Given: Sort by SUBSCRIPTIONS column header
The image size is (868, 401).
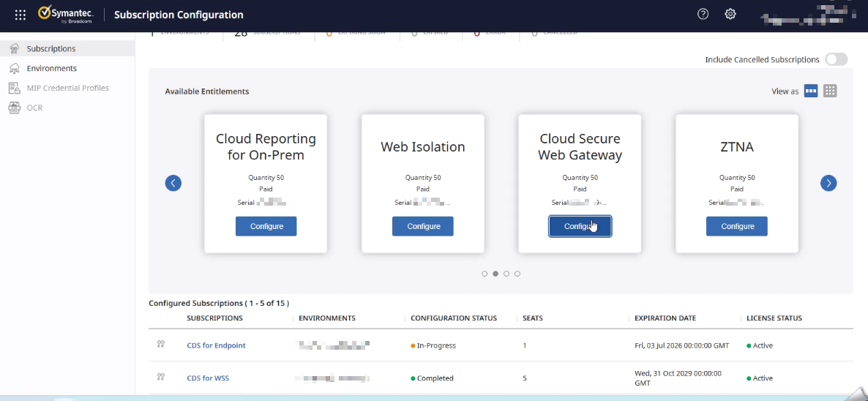Looking at the screenshot, I should (x=214, y=318).
